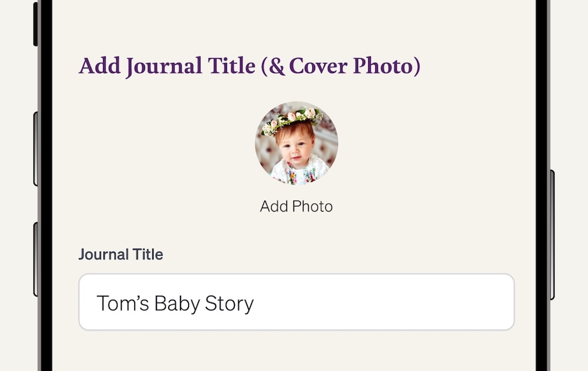Image resolution: width=588 pixels, height=371 pixels.
Task: Flip the phone's top-left silent switch
Action: (x=35, y=24)
